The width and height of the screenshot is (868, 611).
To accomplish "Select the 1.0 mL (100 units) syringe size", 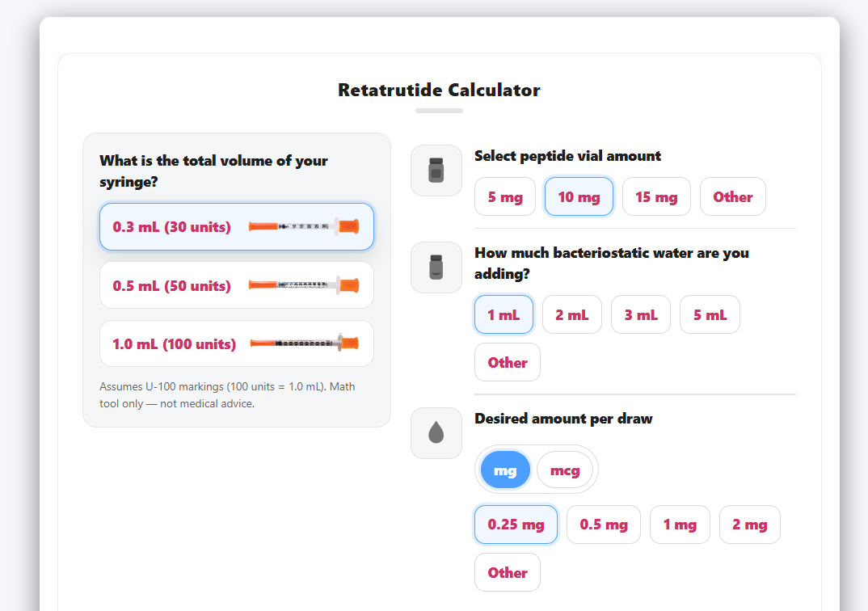I will coord(236,343).
